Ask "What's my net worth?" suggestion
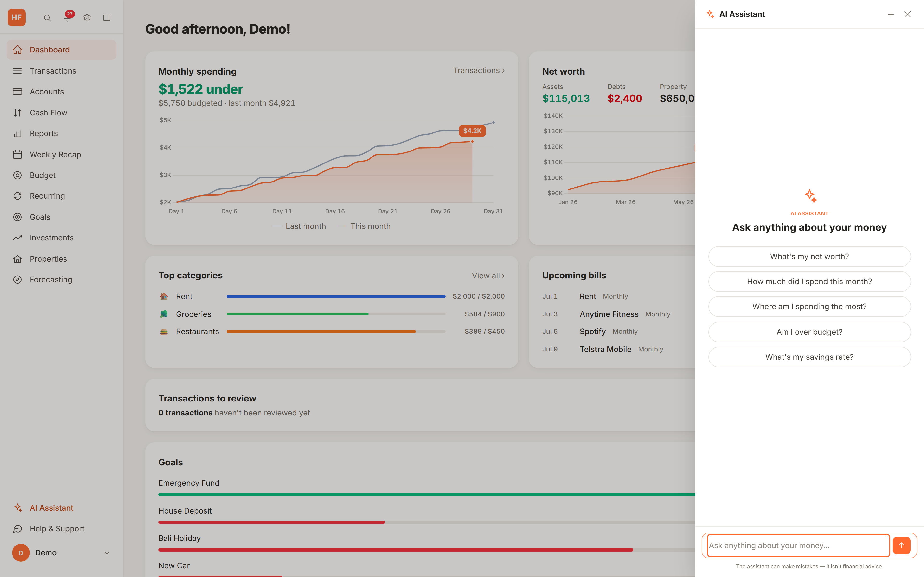The image size is (924, 577). pos(809,257)
